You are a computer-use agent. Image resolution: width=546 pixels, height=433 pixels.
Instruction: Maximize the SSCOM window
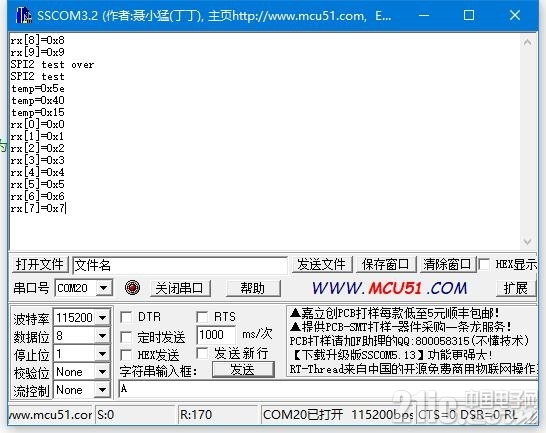tap(469, 15)
